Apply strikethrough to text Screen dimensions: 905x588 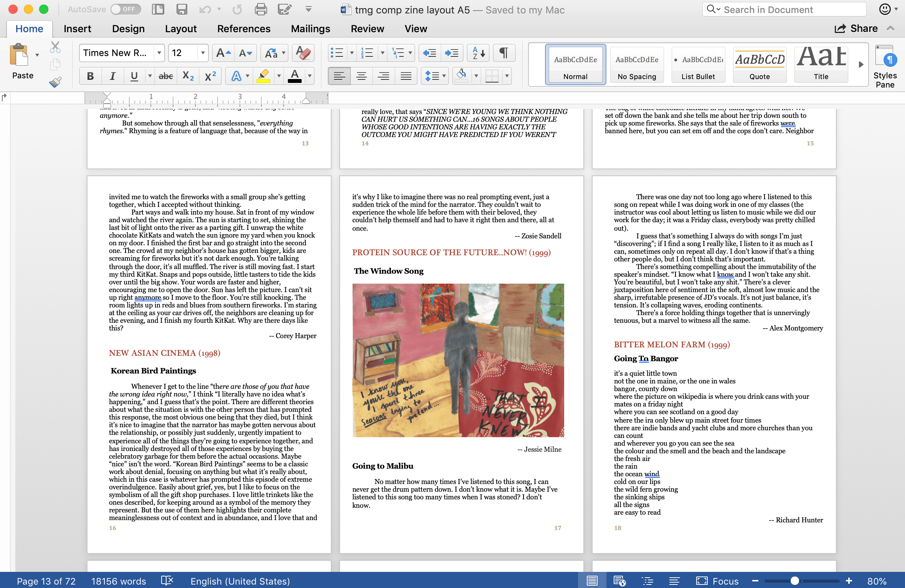click(165, 76)
